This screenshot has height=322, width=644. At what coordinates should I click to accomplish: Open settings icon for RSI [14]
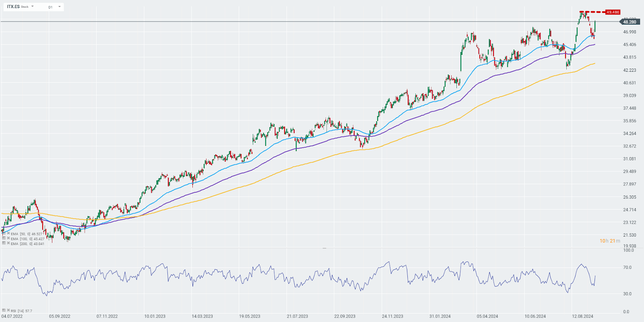click(4, 310)
